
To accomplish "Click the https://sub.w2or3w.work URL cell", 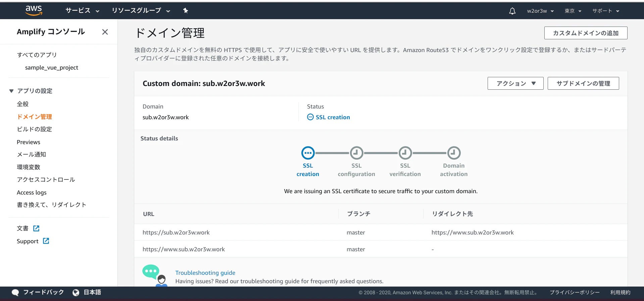I will (x=176, y=232).
